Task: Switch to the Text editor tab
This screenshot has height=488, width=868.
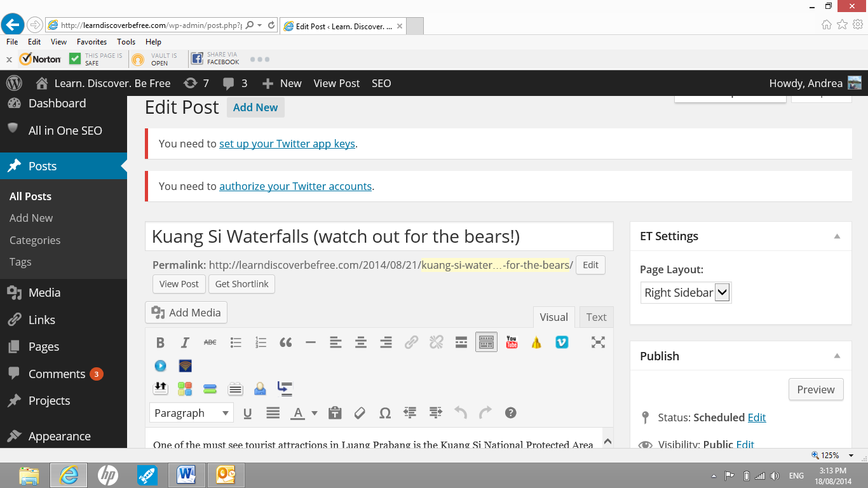Action: pos(595,317)
